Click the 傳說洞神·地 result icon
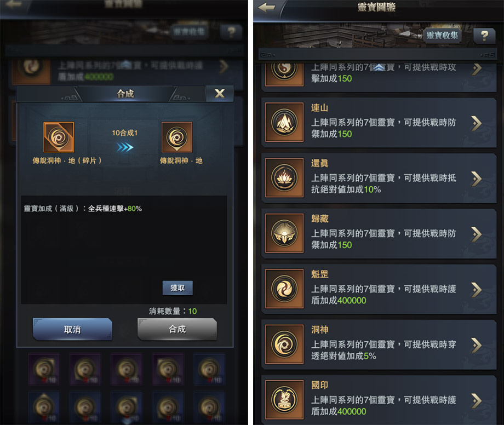Screen dimensions: 504x425 (x=177, y=137)
